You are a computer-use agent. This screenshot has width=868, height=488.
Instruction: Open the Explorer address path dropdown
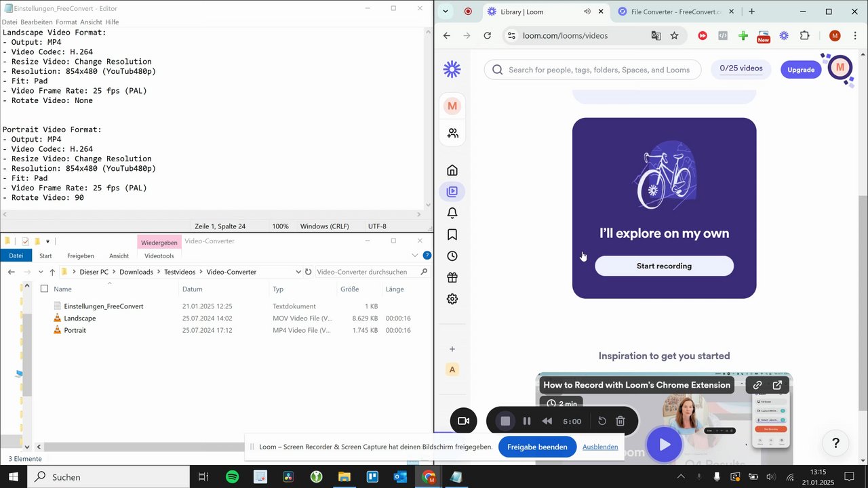(x=298, y=272)
